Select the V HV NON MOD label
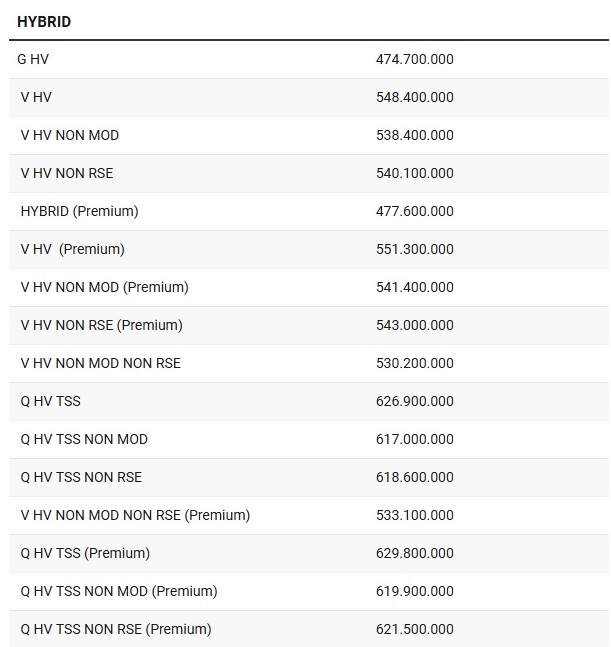This screenshot has width=611, height=647. pos(69,135)
